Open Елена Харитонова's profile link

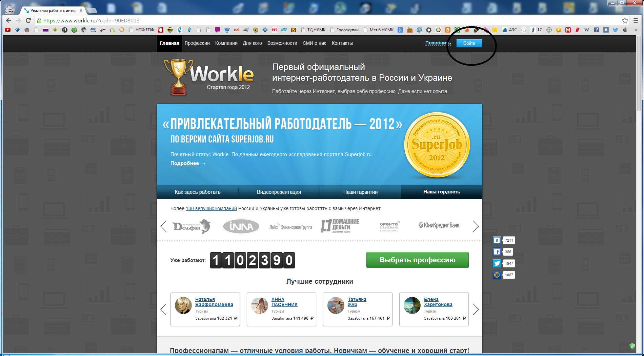[438, 302]
